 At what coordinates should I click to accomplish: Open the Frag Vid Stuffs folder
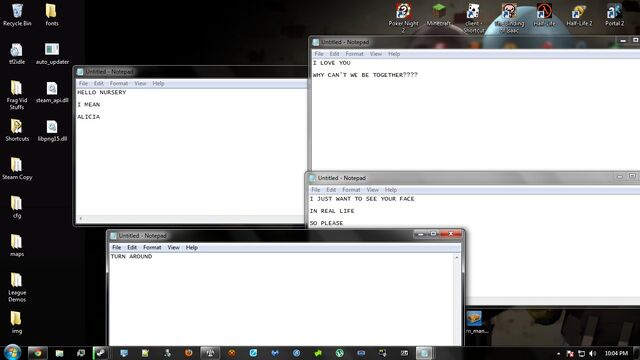coord(17,95)
